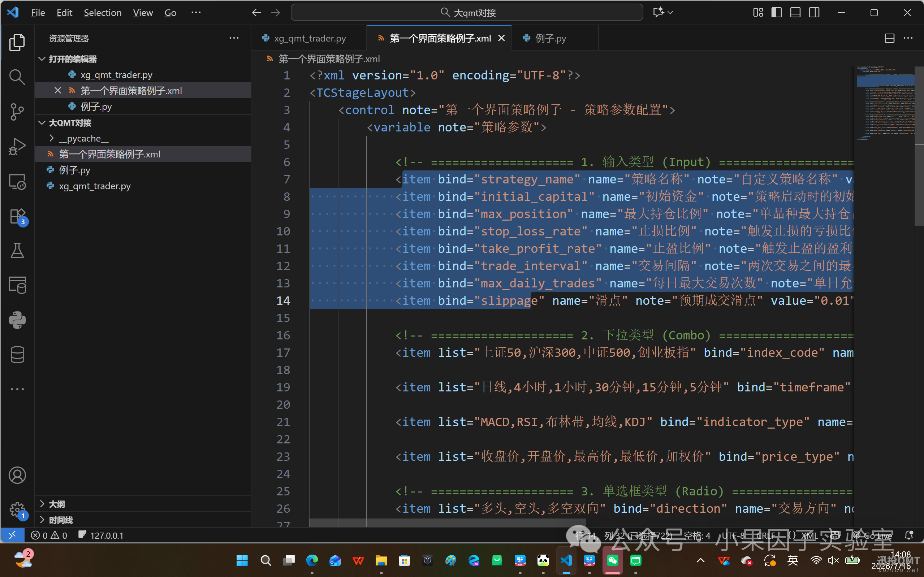Viewport: 924px width, 577px height.
Task: Change the 空格: 4 indentation setting
Action: coord(697,535)
